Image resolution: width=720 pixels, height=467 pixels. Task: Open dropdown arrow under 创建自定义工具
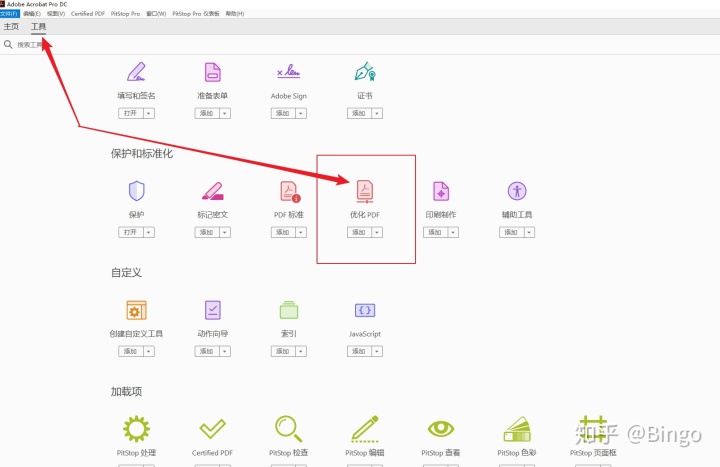click(149, 351)
